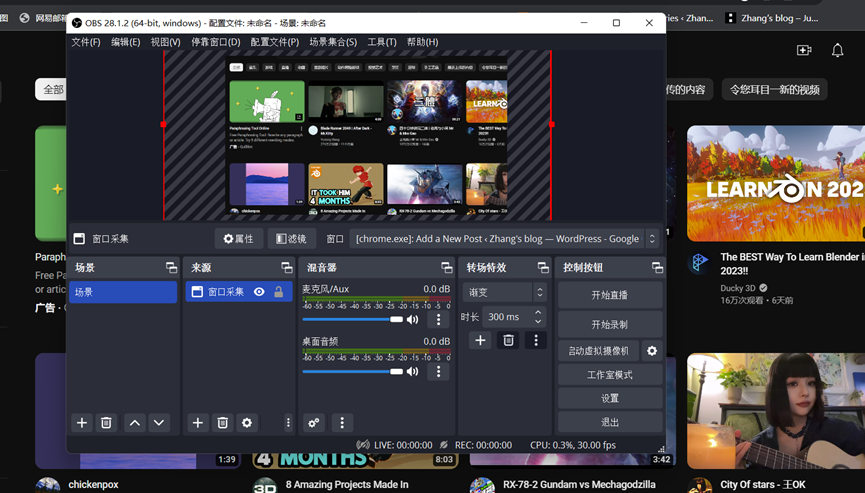Open the 工具(T) menu
Image resolution: width=865 pixels, height=493 pixels.
[382, 42]
